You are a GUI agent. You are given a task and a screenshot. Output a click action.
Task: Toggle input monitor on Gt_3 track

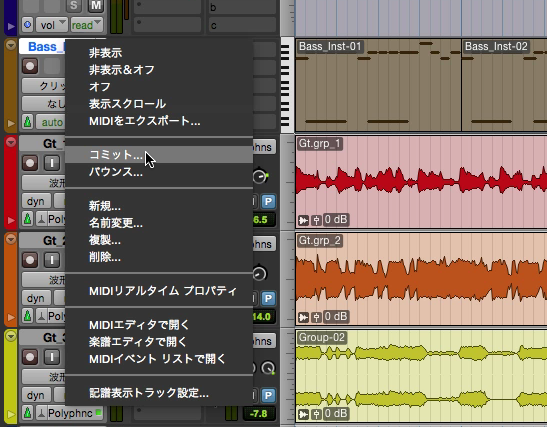tap(52, 357)
